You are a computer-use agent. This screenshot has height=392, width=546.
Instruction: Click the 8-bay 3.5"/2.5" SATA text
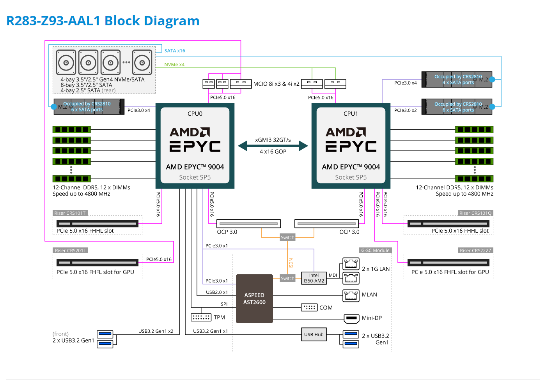point(86,85)
